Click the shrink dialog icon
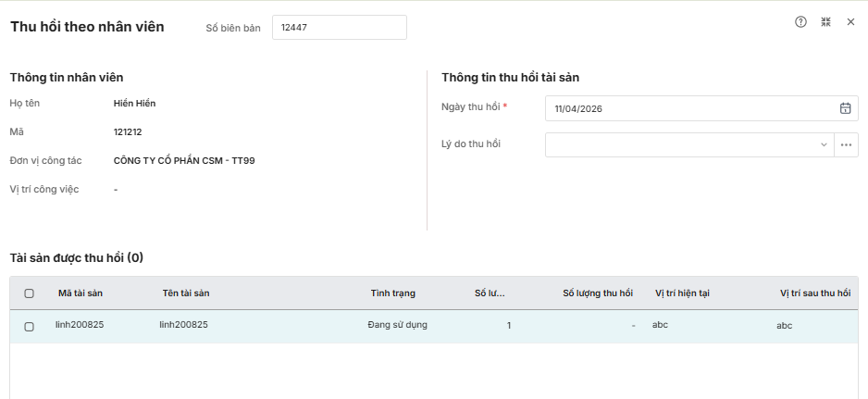Screen dimensions: 868x399 (x=826, y=22)
